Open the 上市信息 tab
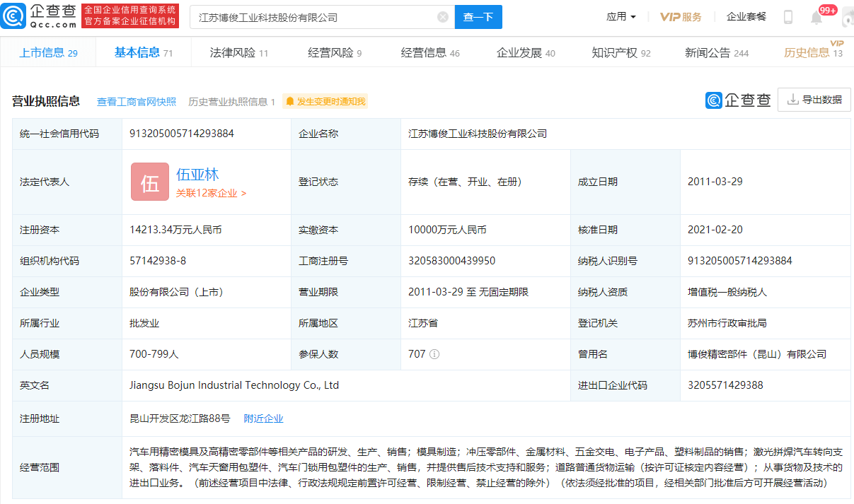The height and width of the screenshot is (504, 854). pos(48,53)
